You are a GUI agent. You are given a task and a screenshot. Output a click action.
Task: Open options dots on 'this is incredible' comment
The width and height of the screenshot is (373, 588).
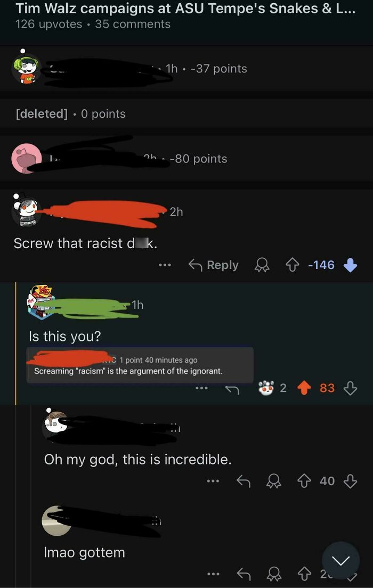coord(213,481)
